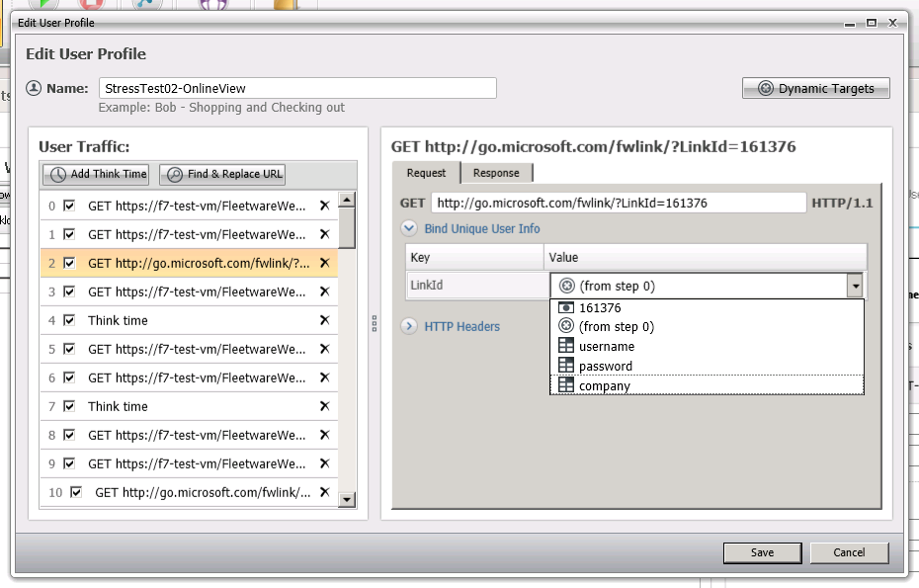
Task: Open Dynamic Targets
Action: point(815,89)
